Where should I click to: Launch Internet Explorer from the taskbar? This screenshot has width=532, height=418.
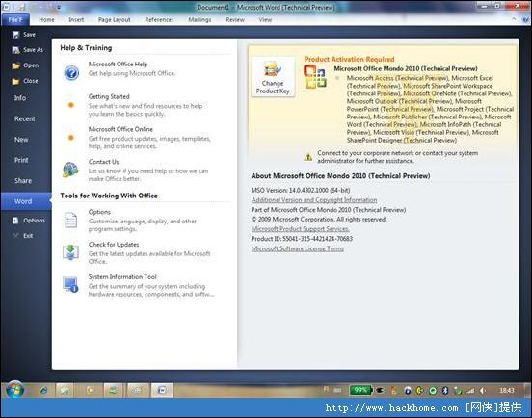[43, 390]
